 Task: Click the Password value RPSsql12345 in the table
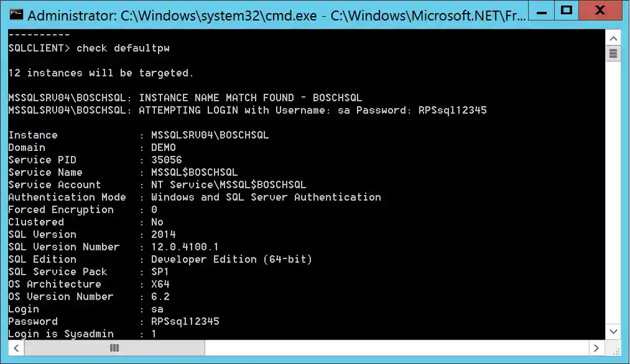point(185,321)
